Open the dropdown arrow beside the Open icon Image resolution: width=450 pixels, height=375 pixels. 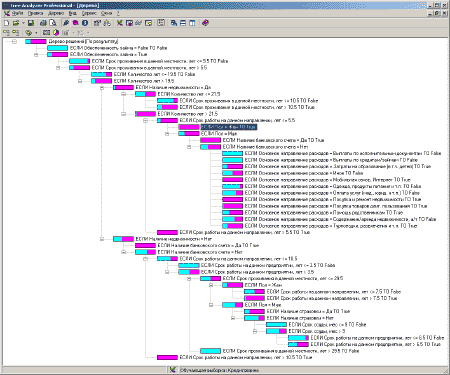tap(23, 23)
